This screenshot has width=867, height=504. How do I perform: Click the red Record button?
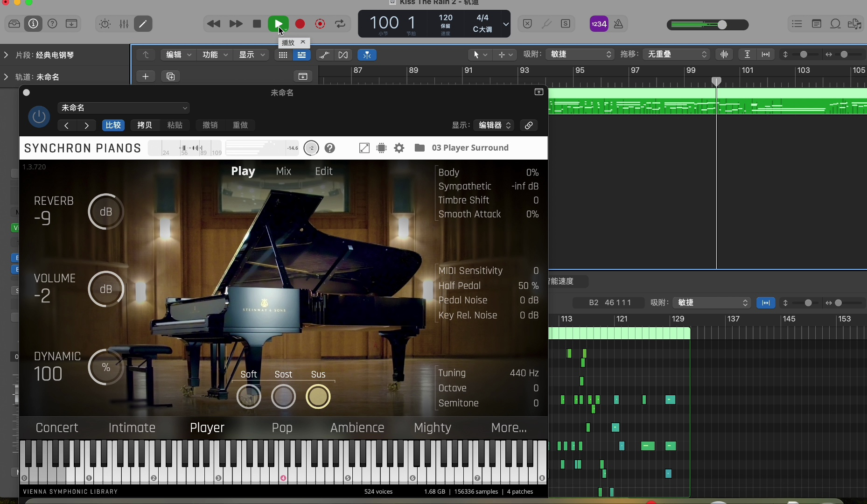300,24
